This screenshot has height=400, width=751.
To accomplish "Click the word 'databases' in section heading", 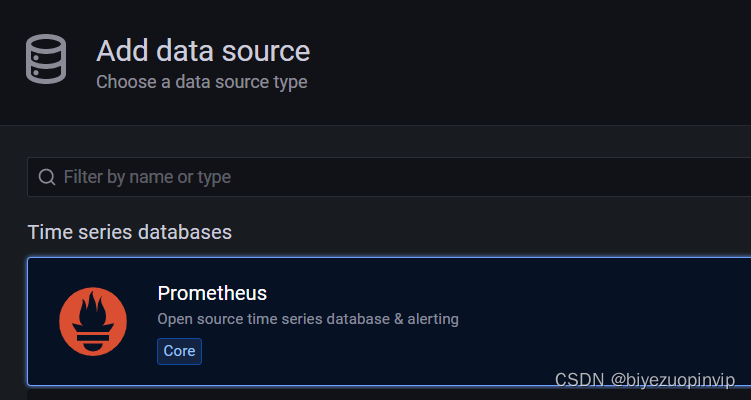I will click(187, 232).
